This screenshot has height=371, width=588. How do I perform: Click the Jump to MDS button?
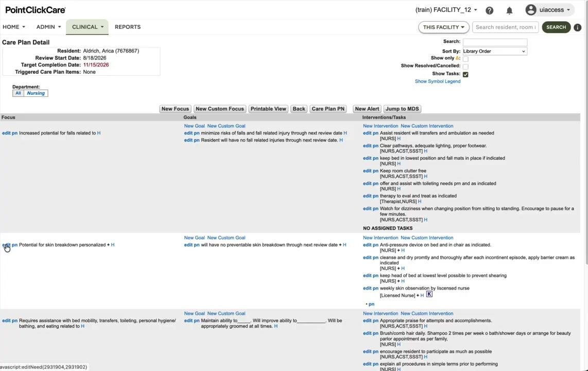click(402, 109)
